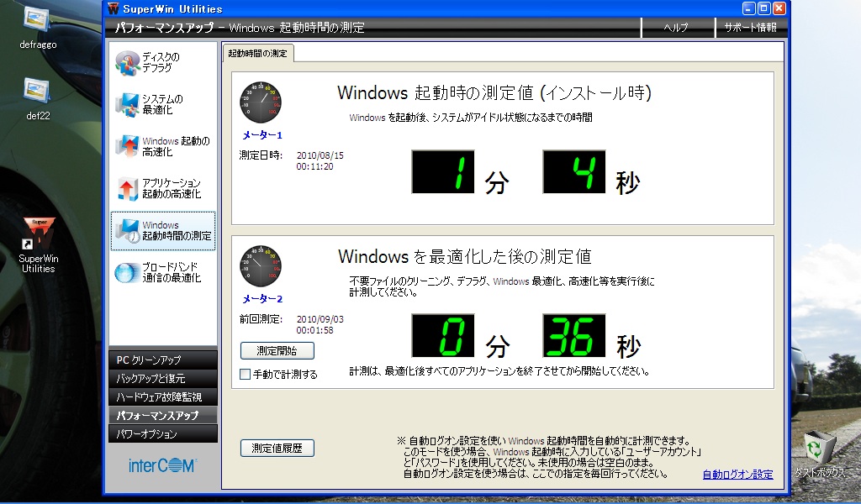Image resolution: width=861 pixels, height=504 pixels.
Task: Switch to the 起動時間の測定 tab
Action: point(257,53)
